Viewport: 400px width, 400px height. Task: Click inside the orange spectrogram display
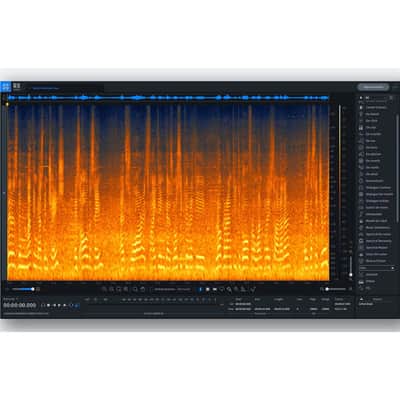[x=168, y=192]
